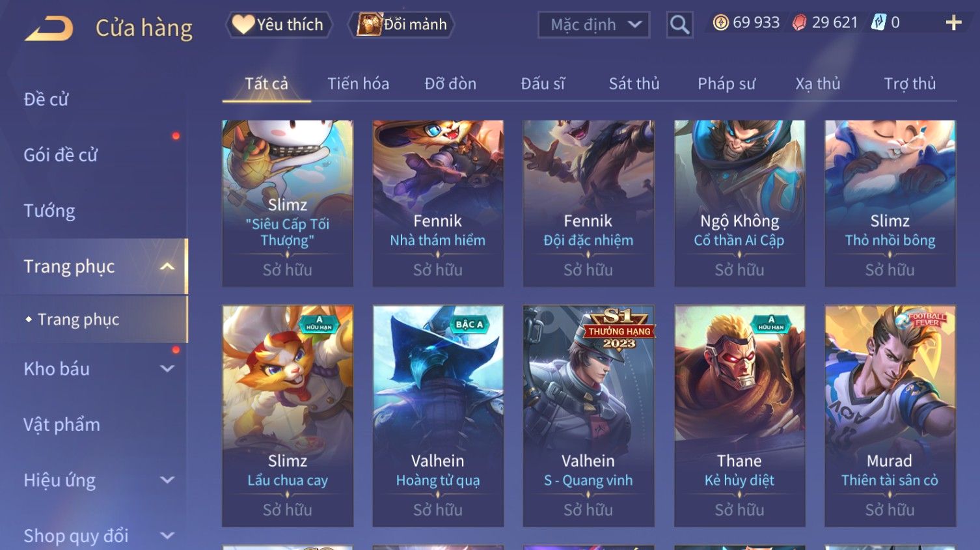Expand the Hiệu ứng sidebar section
Screen dimensions: 980x550
click(167, 480)
